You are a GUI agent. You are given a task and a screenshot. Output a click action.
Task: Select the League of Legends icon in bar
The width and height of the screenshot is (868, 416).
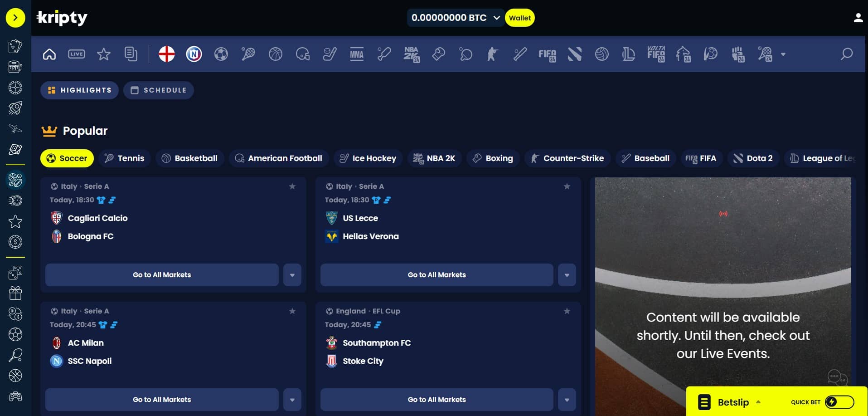point(629,54)
